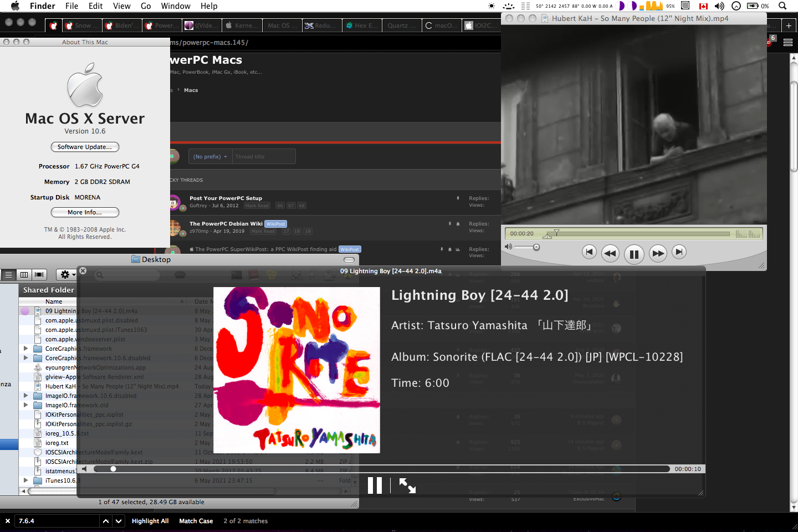This screenshot has width=798, height=532.
Task: Select the Hubert KaH mp4 file in Finder
Action: [112, 386]
